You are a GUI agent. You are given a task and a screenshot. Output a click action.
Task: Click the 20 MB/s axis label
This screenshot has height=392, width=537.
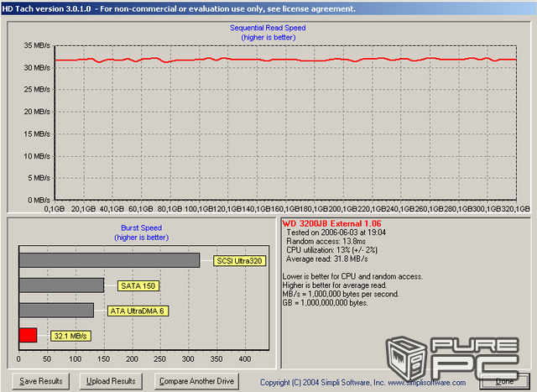pyautogui.click(x=37, y=112)
